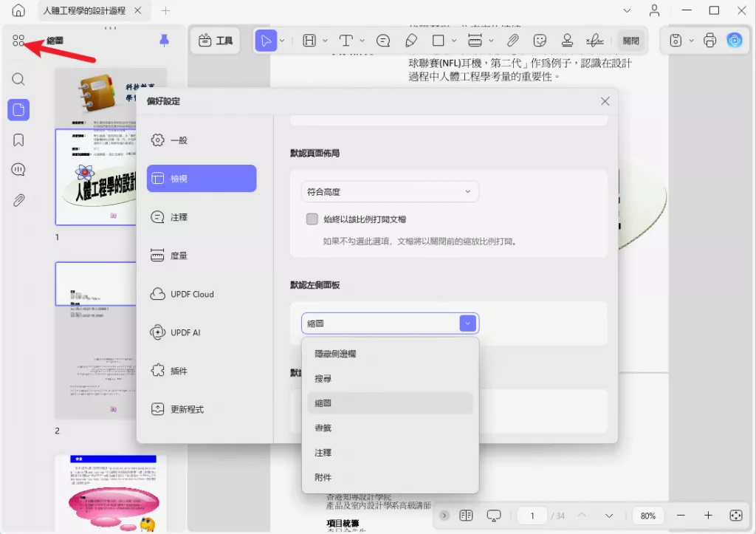Open the comments sidebar panel
The image size is (756, 534).
click(18, 170)
